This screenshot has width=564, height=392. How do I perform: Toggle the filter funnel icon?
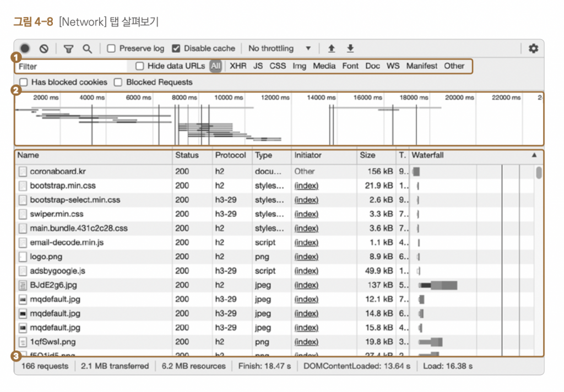point(68,48)
